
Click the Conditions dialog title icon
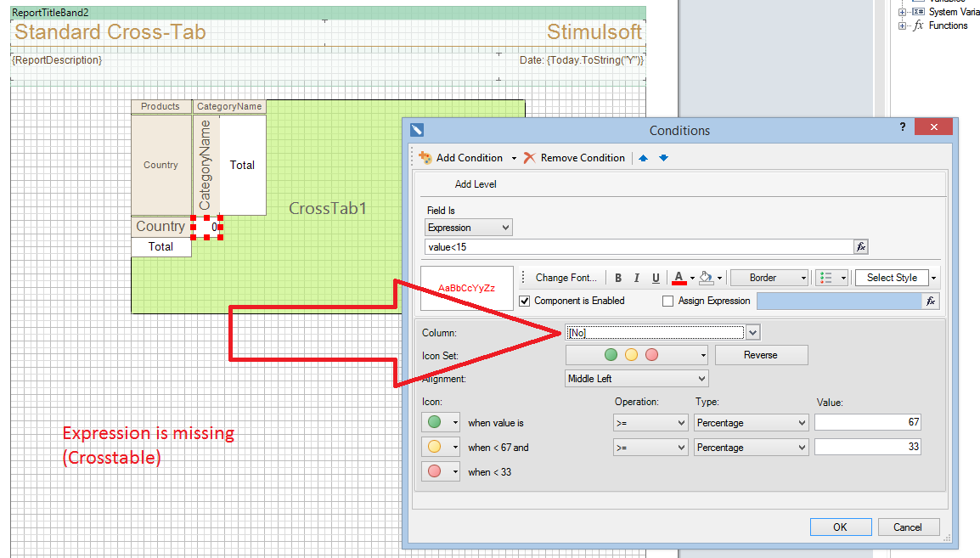417,130
